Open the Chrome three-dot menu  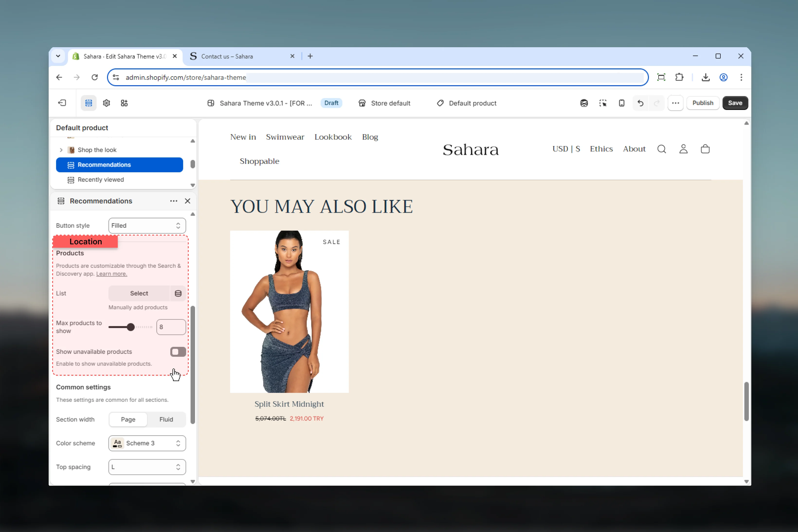tap(741, 77)
